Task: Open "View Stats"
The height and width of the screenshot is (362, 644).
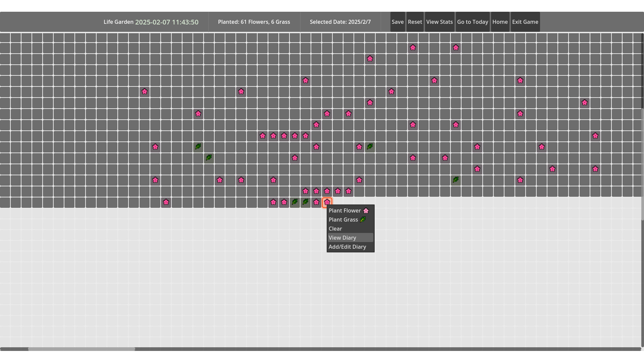Action: tap(439, 22)
